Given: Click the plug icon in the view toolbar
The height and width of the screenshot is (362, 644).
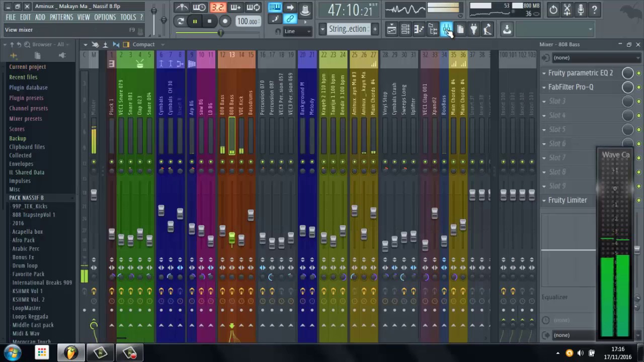Looking at the screenshot, I should 473,30.
